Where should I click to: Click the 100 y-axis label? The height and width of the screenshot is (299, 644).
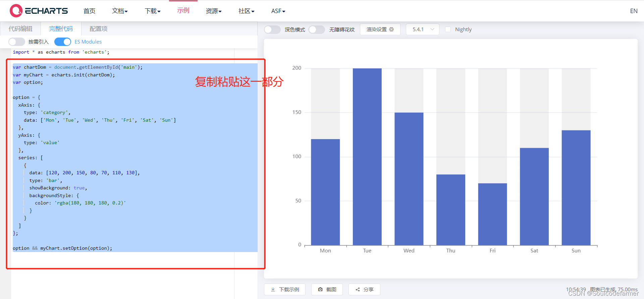pyautogui.click(x=297, y=157)
